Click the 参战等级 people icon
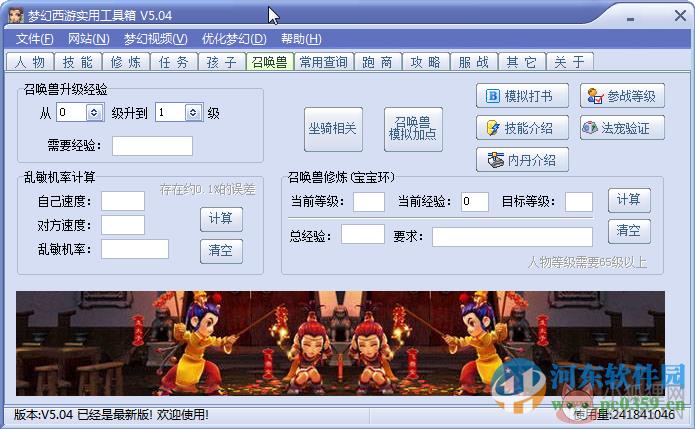Screen dimensions: 695x429 point(595,96)
